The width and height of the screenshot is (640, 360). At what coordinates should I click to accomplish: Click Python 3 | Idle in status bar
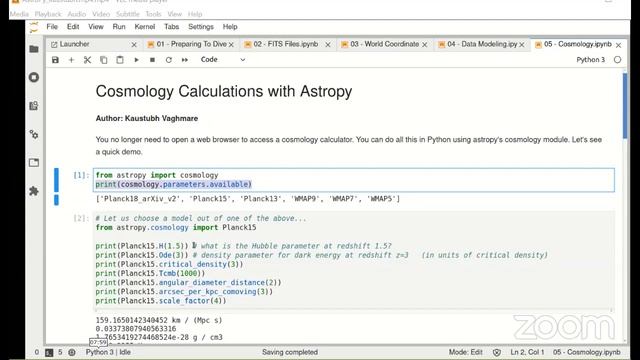(x=108, y=352)
